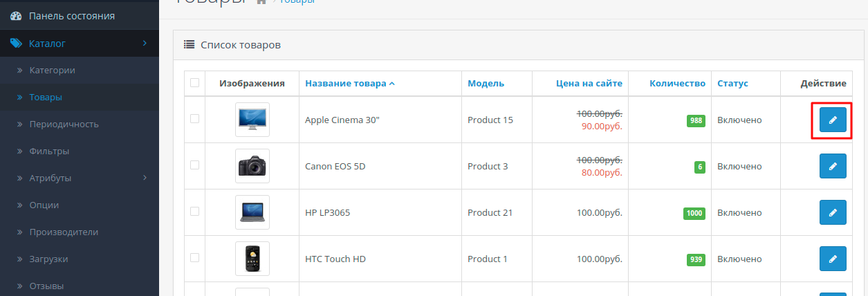
Task: Click the dashboard icon beside Панель состояния
Action: click(16, 16)
